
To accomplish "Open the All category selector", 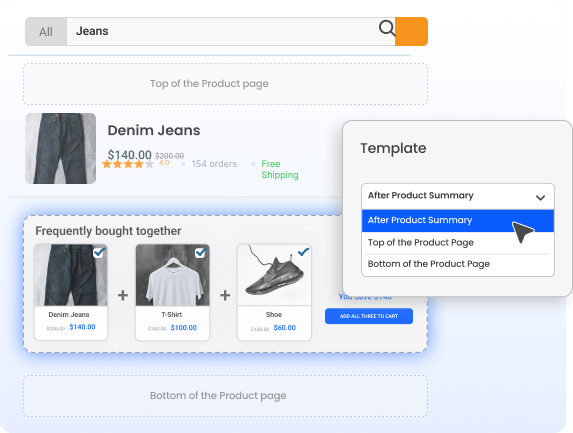I will click(46, 32).
